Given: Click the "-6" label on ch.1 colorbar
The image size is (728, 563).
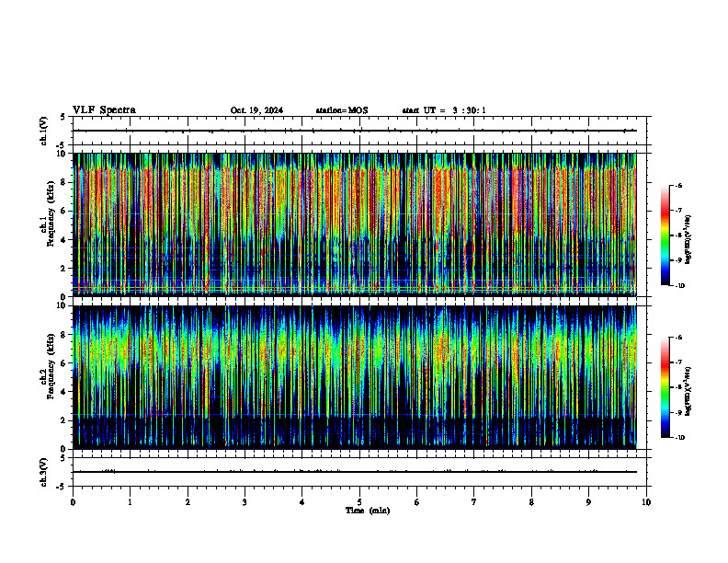Looking at the screenshot, I should 678,185.
